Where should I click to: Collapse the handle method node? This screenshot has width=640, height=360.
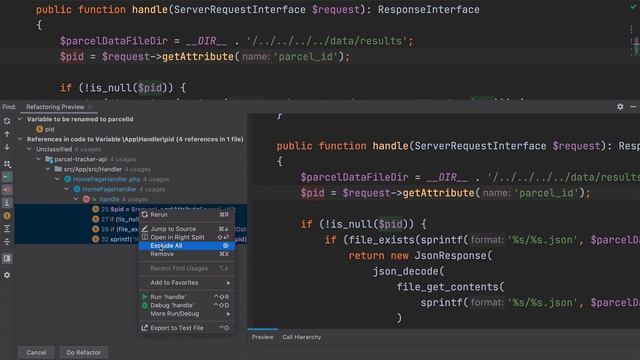(76, 199)
